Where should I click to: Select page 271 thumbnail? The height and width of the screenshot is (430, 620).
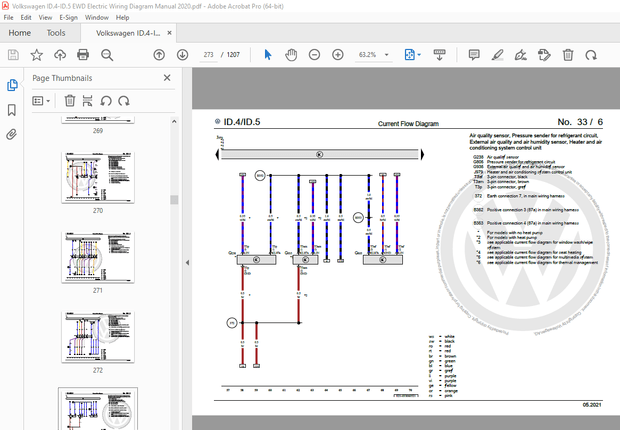pos(98,257)
